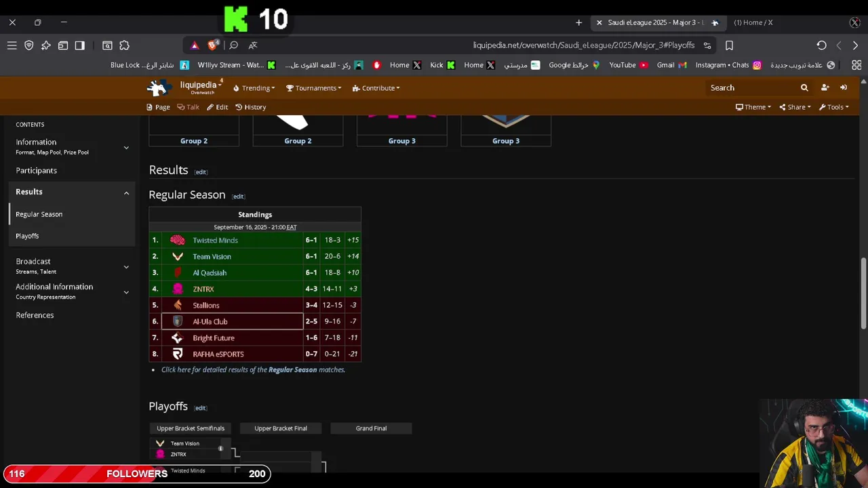Select the Talk tab

pos(188,107)
